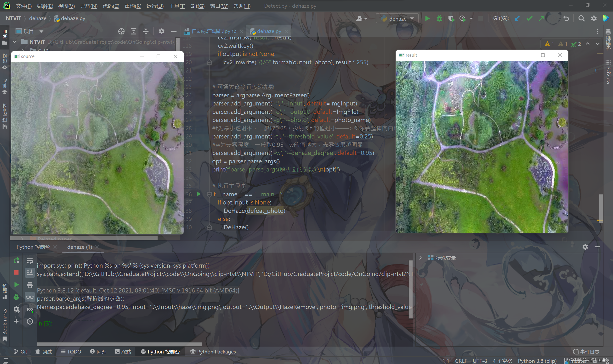Viewport: 613px width, 364px height.
Task: Toggle scroll to end in console
Action: pos(30,272)
